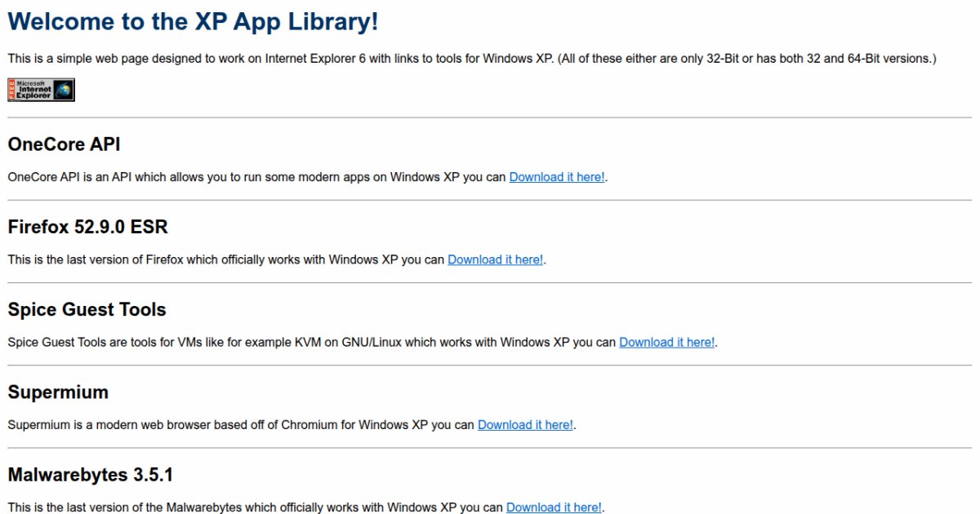Viewport: 980px width, 514px height.
Task: Open the OneCore API download link
Action: tap(556, 177)
